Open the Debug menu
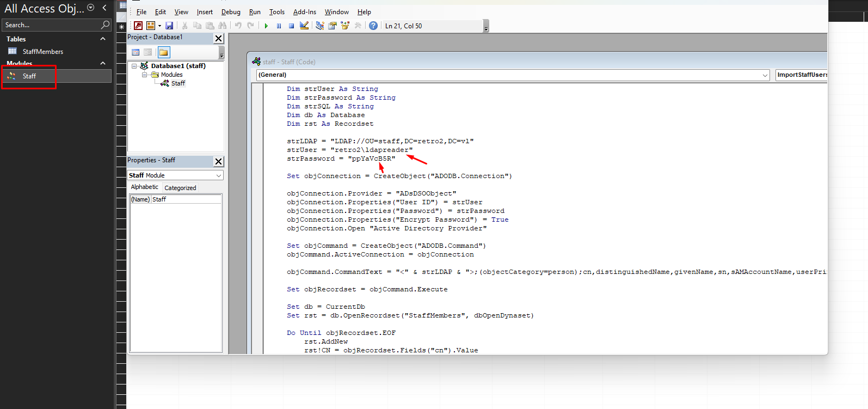Screen dimensions: 868x409 [x=231, y=12]
